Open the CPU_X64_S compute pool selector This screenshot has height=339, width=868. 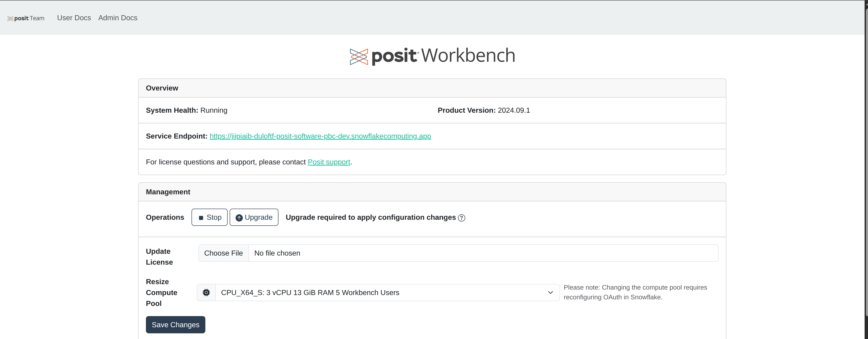pos(388,293)
